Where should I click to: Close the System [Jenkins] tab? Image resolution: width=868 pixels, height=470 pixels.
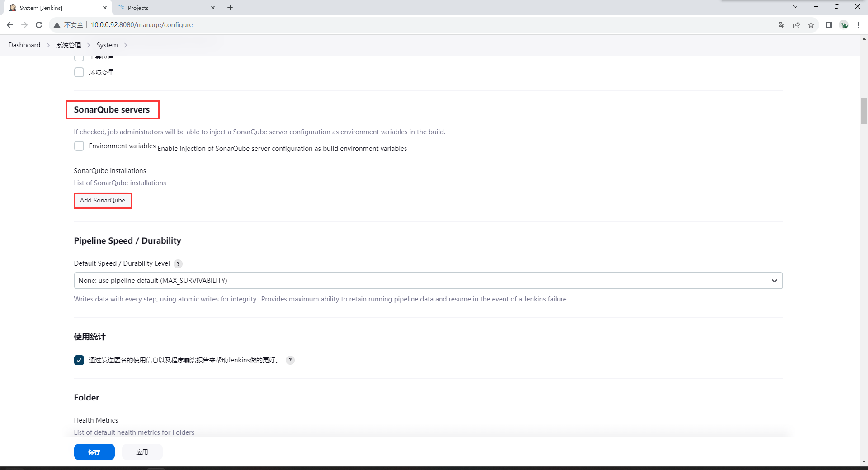(105, 8)
